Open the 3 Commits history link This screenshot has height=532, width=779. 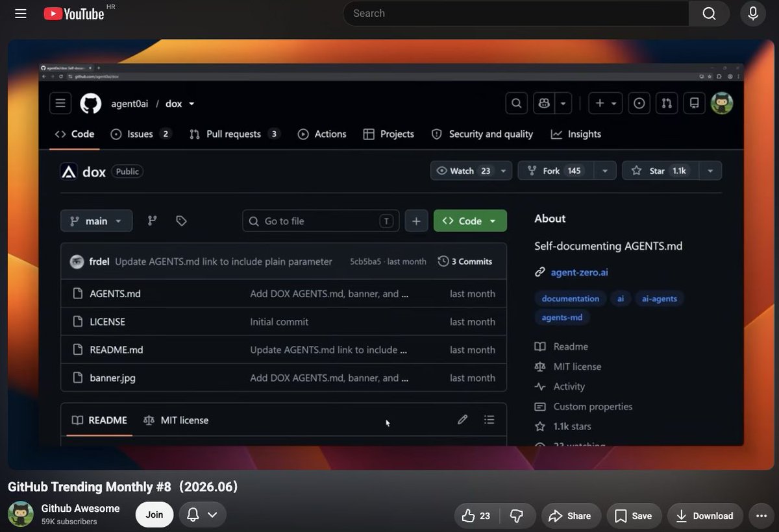(x=465, y=261)
